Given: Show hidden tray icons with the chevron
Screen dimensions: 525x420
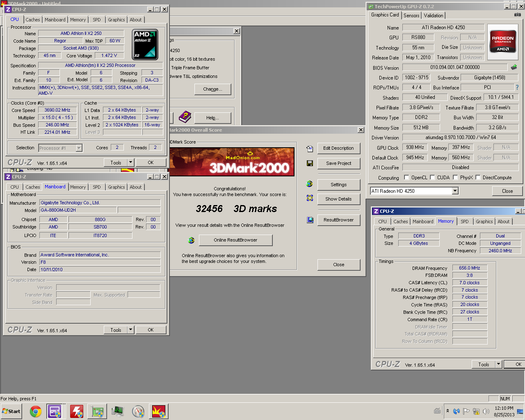Looking at the screenshot, I should click(447, 411).
